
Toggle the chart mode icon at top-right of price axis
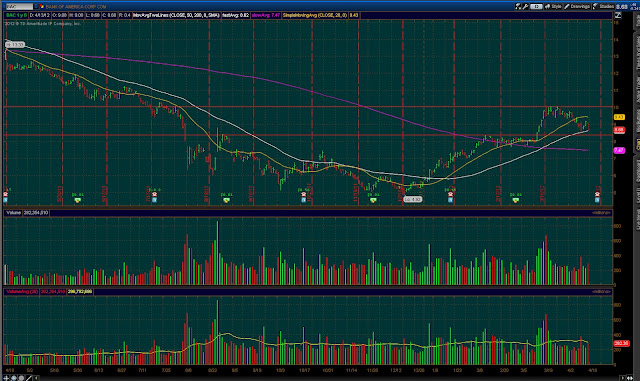point(618,16)
